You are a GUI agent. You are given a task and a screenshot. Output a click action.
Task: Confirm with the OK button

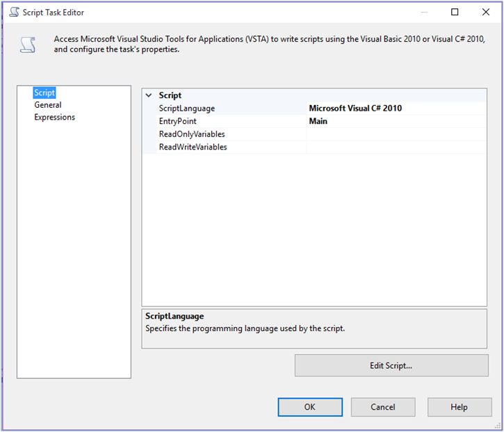[x=310, y=407]
